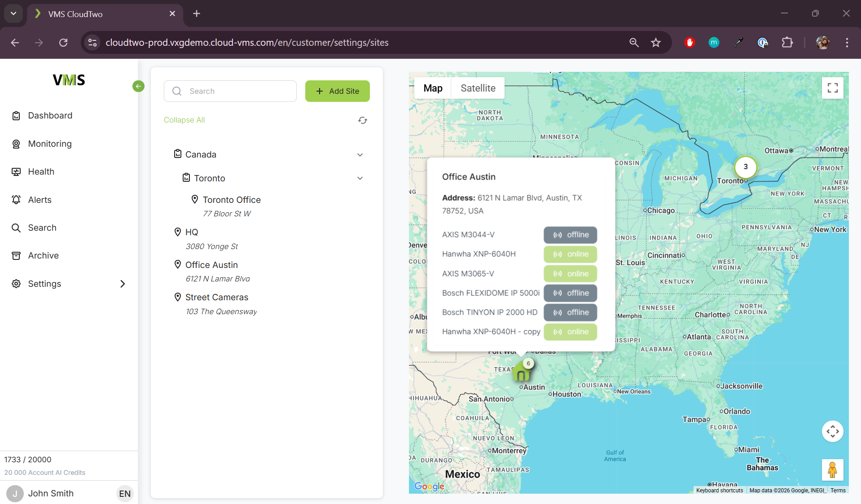The height and width of the screenshot is (504, 861).
Task: Open browser extensions puzzle icon
Action: click(x=787, y=43)
